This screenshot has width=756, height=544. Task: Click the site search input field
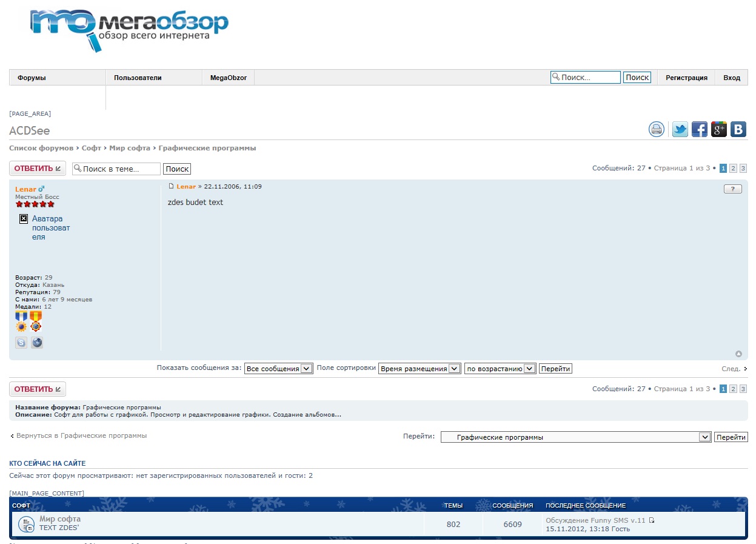(x=586, y=78)
